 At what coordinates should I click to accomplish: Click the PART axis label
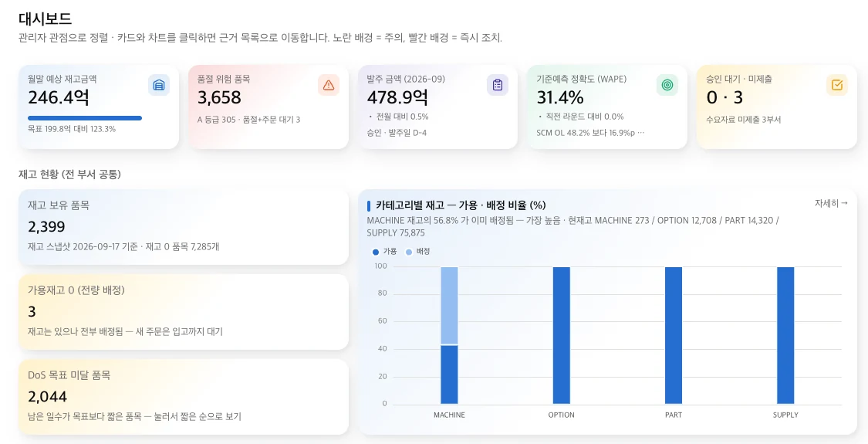pyautogui.click(x=674, y=415)
